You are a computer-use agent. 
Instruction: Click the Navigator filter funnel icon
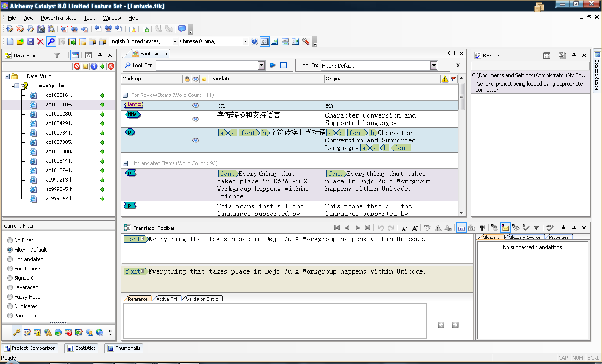pos(57,55)
